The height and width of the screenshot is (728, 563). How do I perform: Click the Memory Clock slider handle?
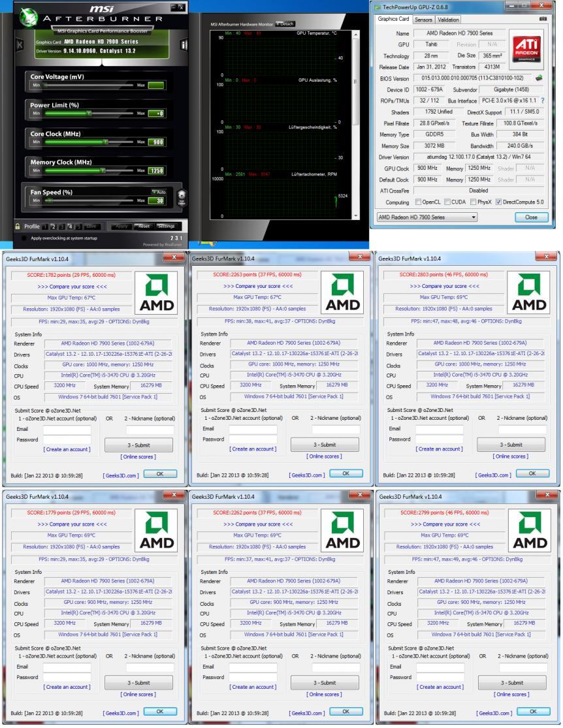(102, 170)
